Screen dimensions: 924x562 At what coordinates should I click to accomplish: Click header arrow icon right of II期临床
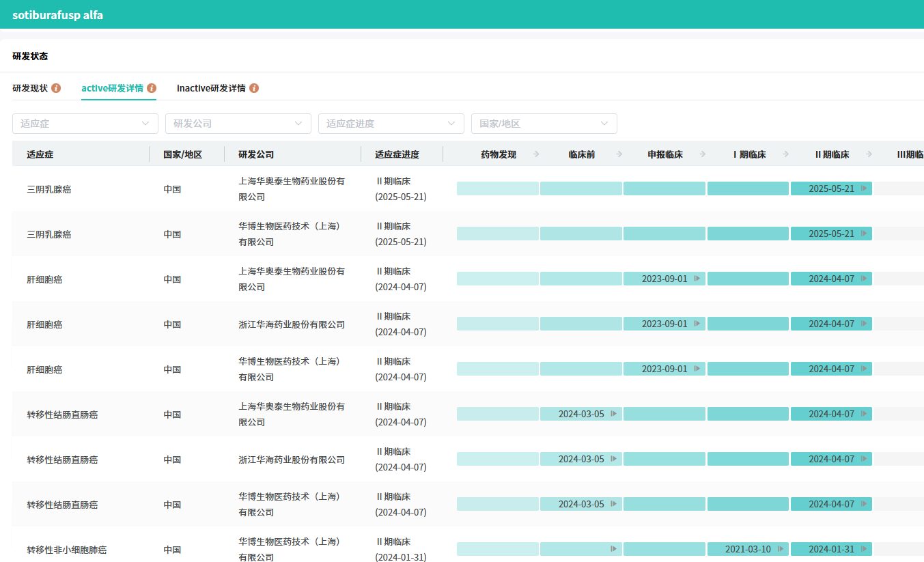(x=869, y=154)
